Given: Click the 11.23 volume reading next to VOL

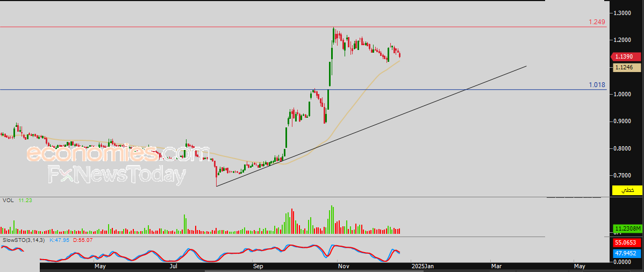Looking at the screenshot, I should pyautogui.click(x=25, y=200).
